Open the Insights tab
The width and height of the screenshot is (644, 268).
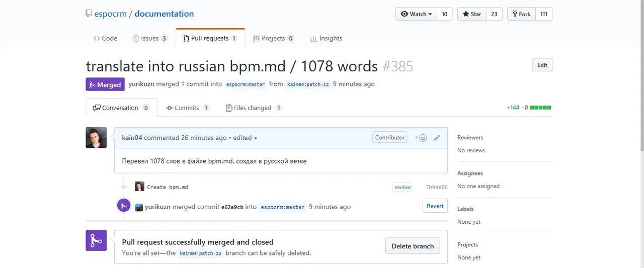(x=326, y=38)
